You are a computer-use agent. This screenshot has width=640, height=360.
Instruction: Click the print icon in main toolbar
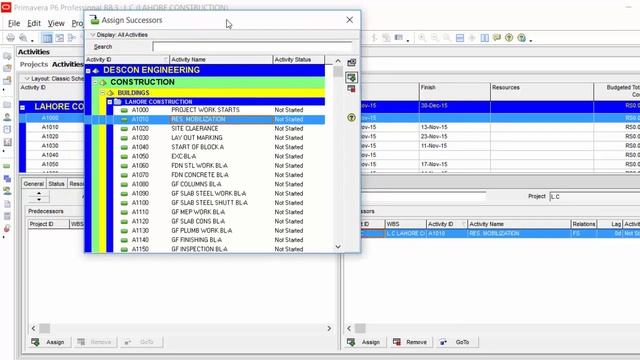pyautogui.click(x=10, y=38)
